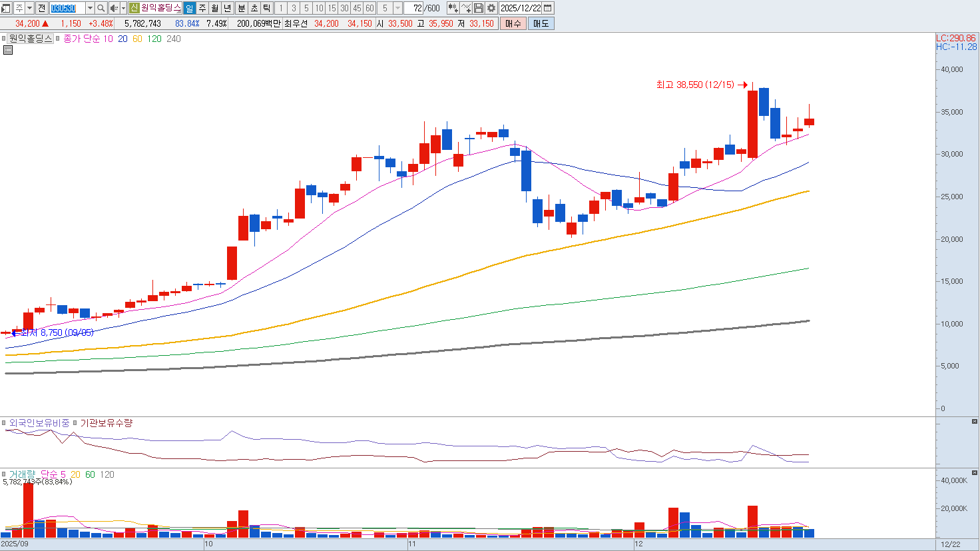This screenshot has height=551, width=980.
Task: Click the chart tools icon left of the save icon
Action: (x=466, y=8)
